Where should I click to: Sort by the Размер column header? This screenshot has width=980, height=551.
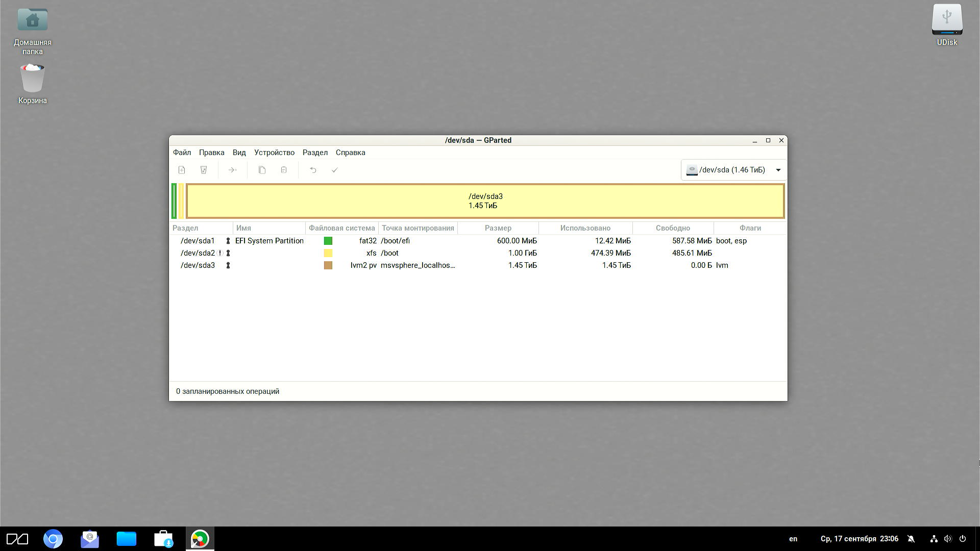(498, 228)
